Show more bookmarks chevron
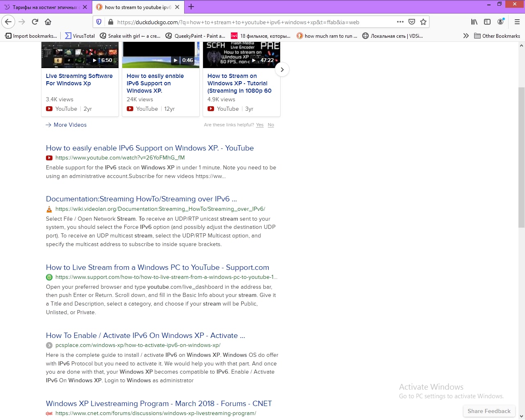Screen dimensions: 525x420 (x=466, y=36)
